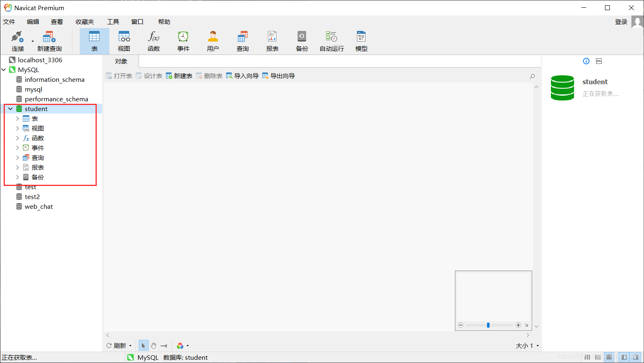The image size is (644, 363).
Task: Open the 模型 model toolbar icon
Action: coord(361,41)
